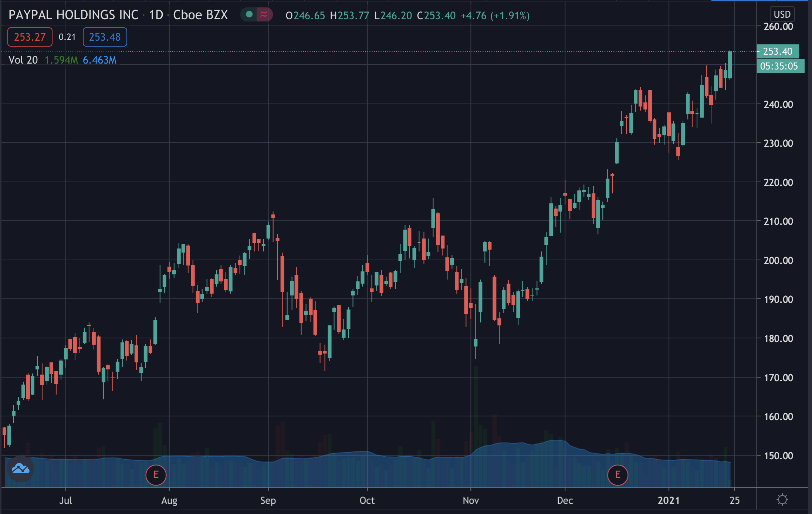Click the TradingView cloud logo icon
Viewport: 812px width, 514px height.
(21, 469)
